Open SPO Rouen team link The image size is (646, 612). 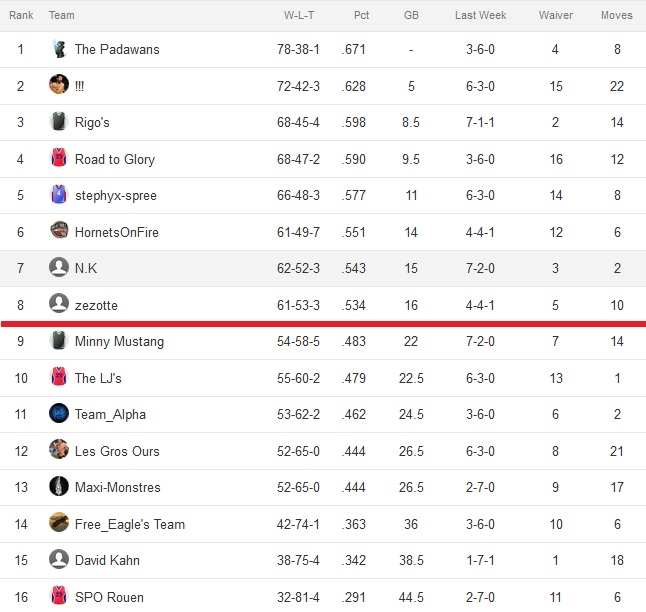pyautogui.click(x=109, y=597)
